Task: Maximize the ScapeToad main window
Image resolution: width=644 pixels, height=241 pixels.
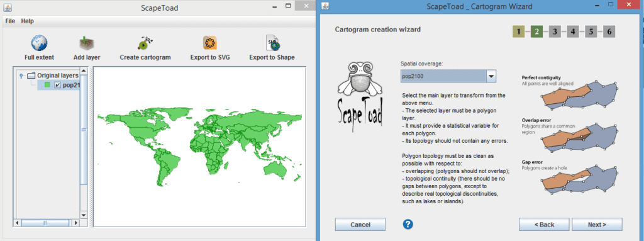Action: (288, 6)
